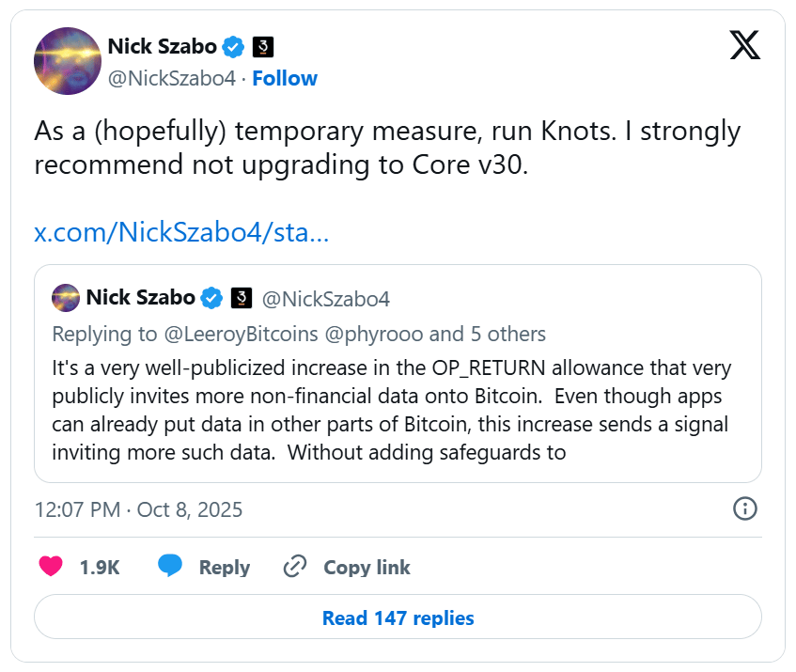Click the @NickSzabo4 handle in the header

(172, 78)
